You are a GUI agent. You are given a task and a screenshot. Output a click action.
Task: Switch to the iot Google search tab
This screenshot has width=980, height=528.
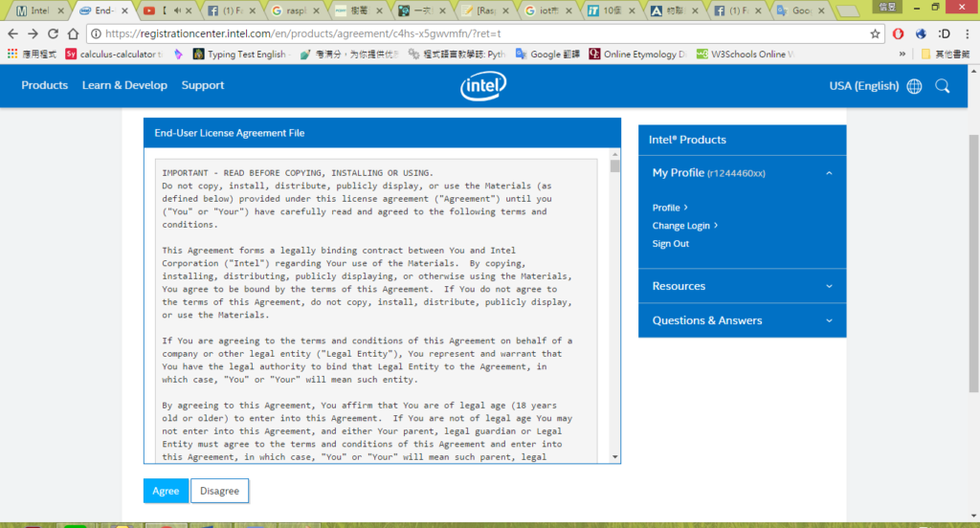pos(548,11)
